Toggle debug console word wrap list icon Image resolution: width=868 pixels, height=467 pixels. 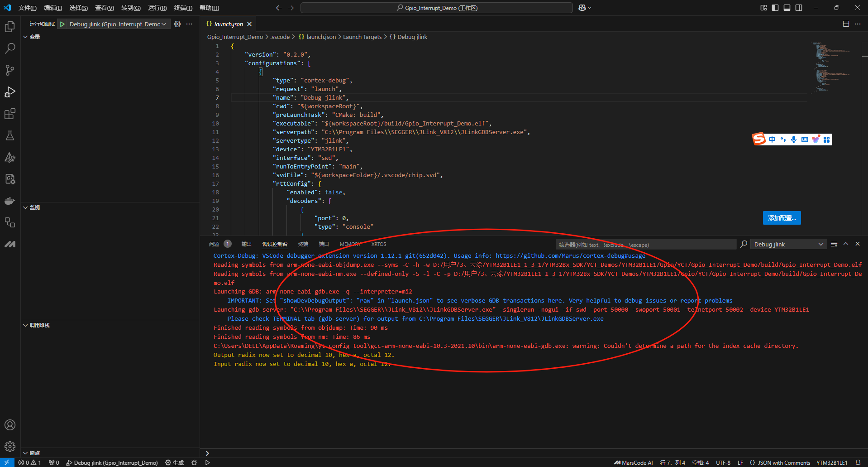coord(834,244)
